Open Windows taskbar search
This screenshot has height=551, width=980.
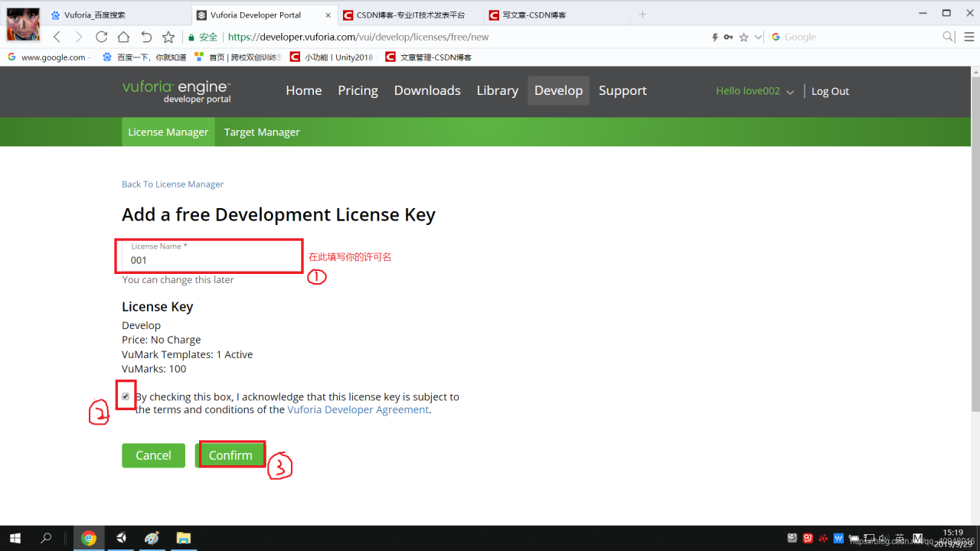click(46, 538)
